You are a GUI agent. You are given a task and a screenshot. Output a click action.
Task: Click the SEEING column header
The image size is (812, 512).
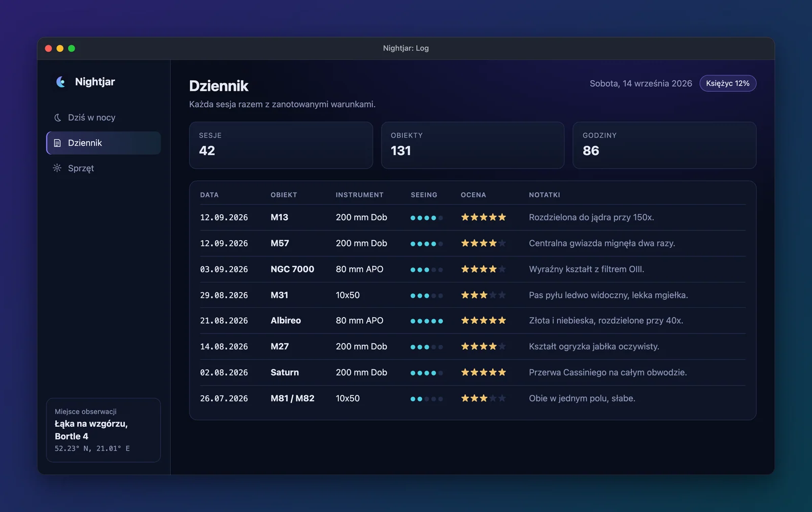tap(424, 195)
